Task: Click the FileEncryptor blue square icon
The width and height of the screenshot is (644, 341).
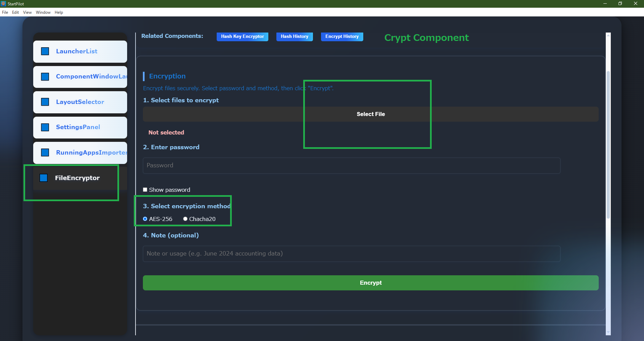Action: pos(44,178)
